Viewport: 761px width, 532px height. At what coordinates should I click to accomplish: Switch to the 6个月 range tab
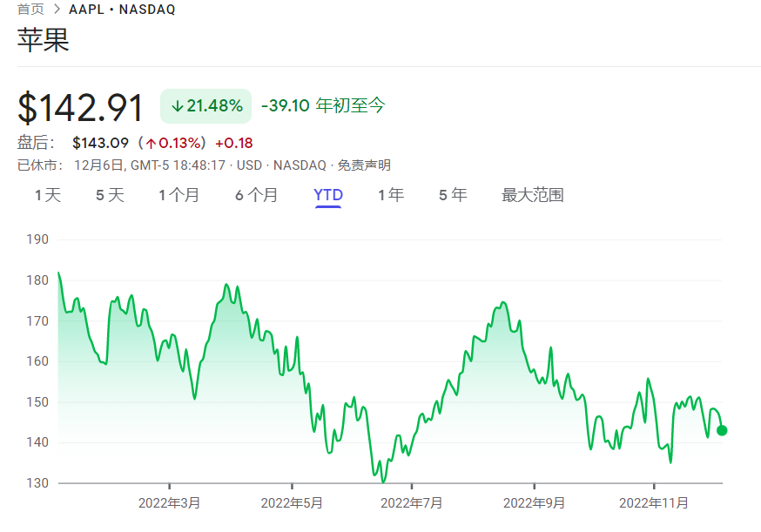click(256, 195)
